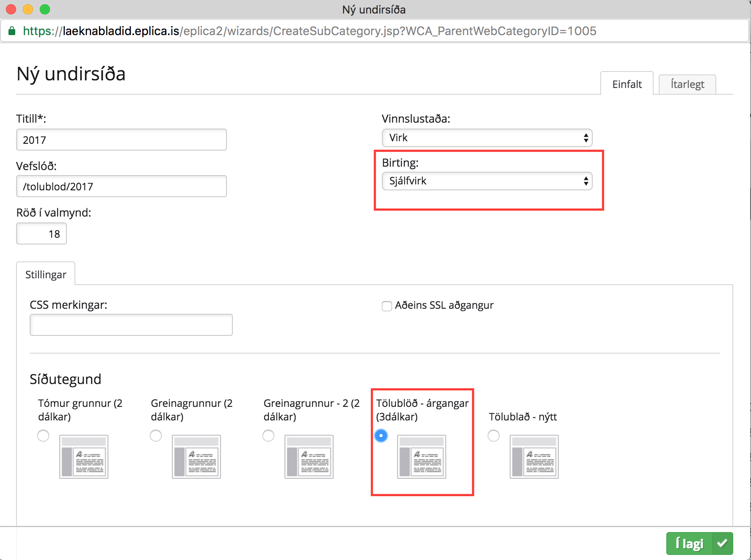The image size is (751, 560).
Task: Click the URL in the address bar
Action: pos(309,31)
